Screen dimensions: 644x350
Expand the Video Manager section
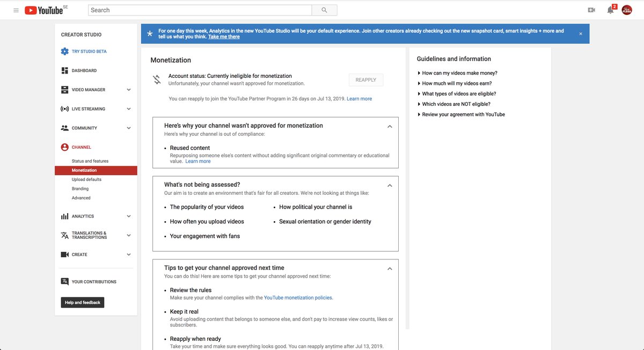click(129, 90)
